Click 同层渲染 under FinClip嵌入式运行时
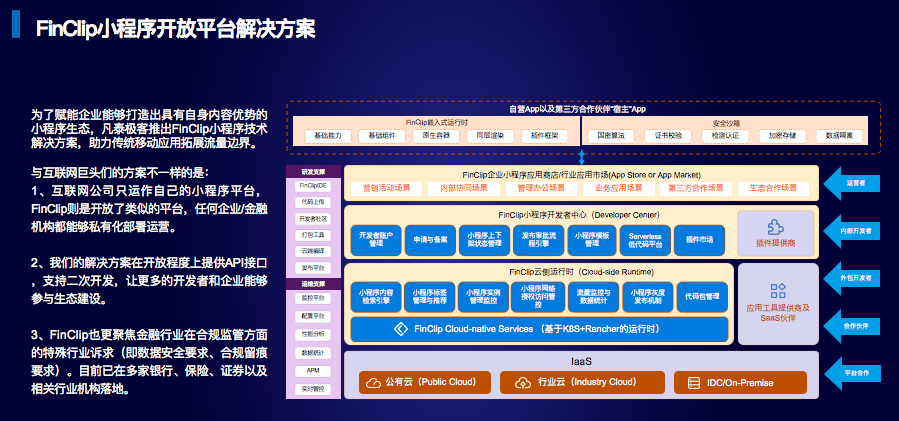This screenshot has width=899, height=421. (490, 137)
